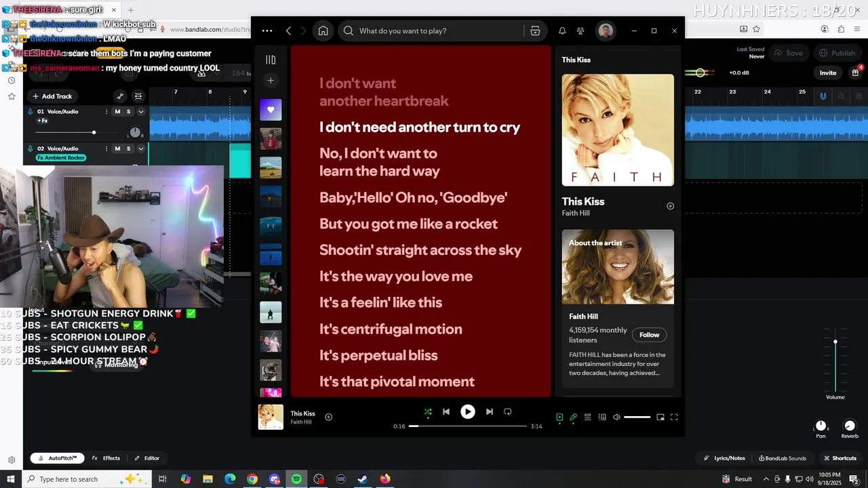868x488 pixels.
Task: Open BandLab settings gear
Action: click(12, 460)
